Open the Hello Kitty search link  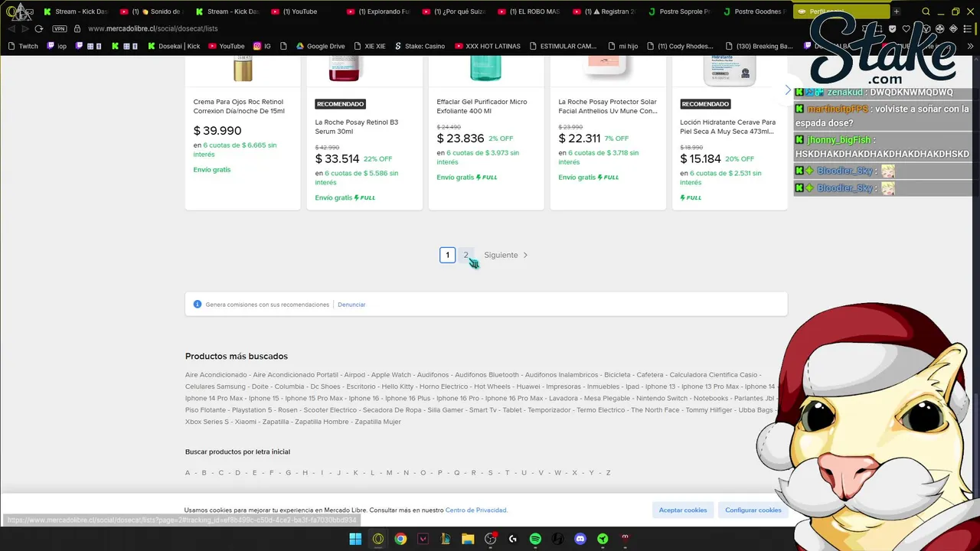pyautogui.click(x=397, y=386)
